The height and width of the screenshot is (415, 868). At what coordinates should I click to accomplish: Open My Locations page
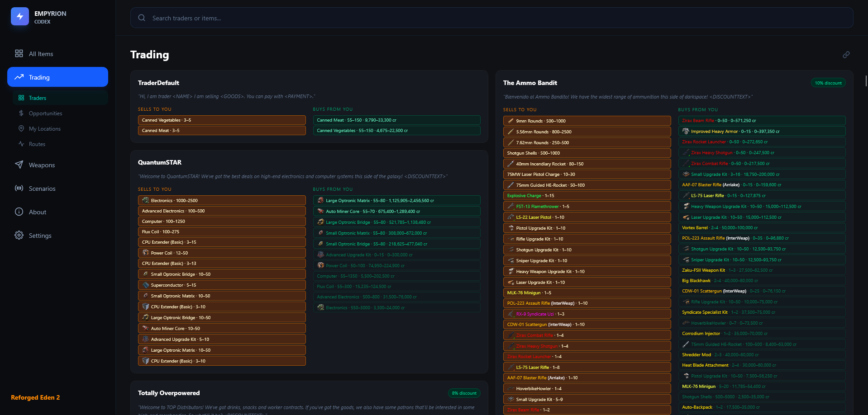(44, 129)
